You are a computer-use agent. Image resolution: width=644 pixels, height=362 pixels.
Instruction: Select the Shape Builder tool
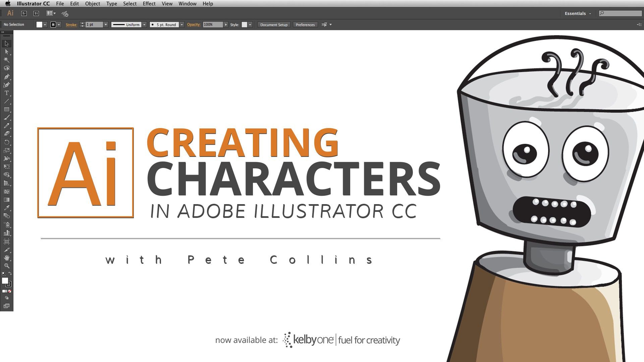6,175
